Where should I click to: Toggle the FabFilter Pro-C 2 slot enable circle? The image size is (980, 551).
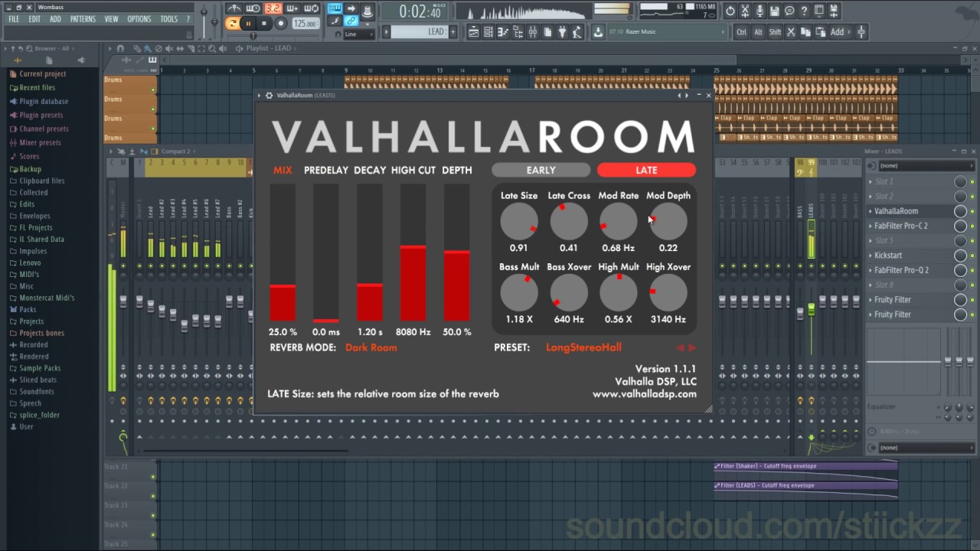click(960, 226)
